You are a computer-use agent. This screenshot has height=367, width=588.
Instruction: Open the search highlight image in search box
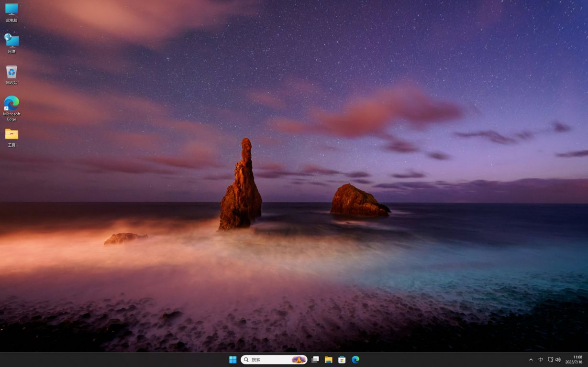pos(299,360)
